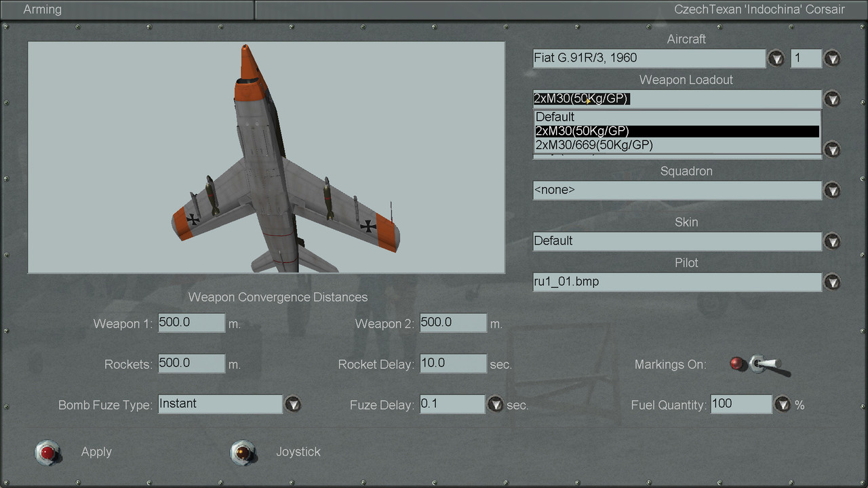
Task: Click the Arming title tab
Action: (42, 9)
